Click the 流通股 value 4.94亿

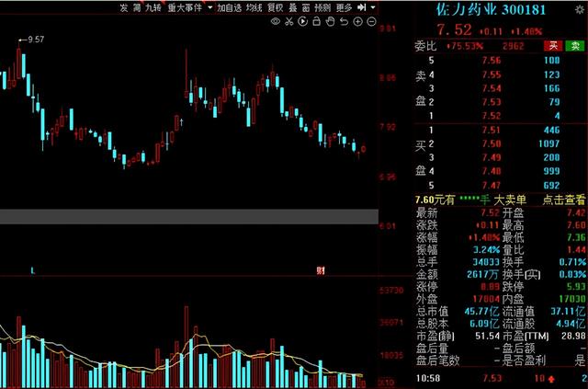tap(571, 324)
